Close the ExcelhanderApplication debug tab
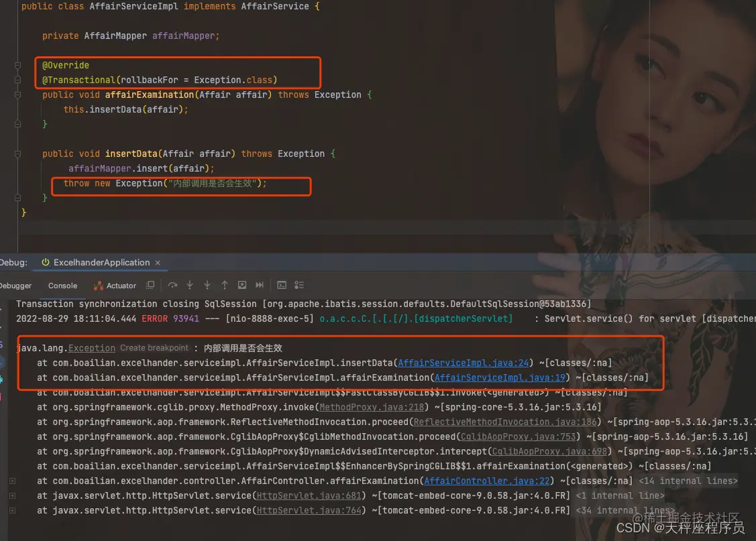This screenshot has height=541, width=756. [158, 263]
